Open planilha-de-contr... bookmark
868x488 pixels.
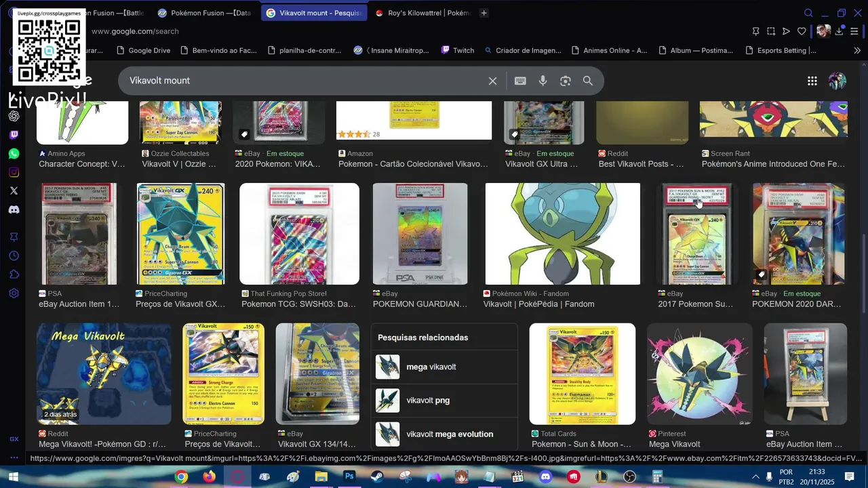[304, 50]
